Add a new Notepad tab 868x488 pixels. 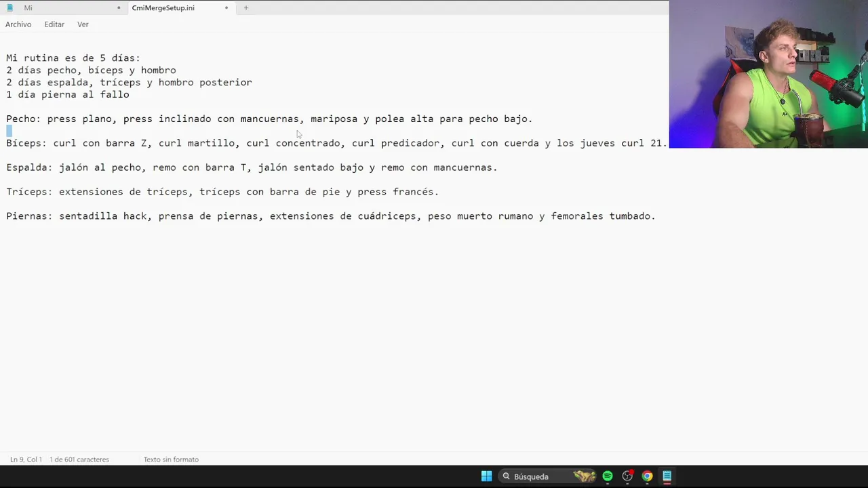tap(246, 8)
